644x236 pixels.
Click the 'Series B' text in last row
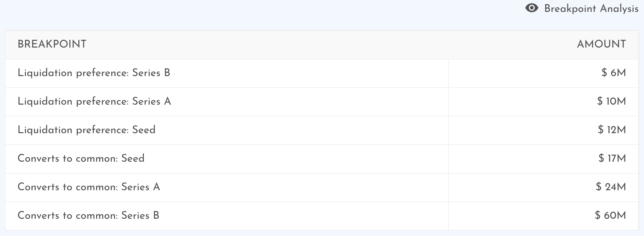click(x=140, y=215)
